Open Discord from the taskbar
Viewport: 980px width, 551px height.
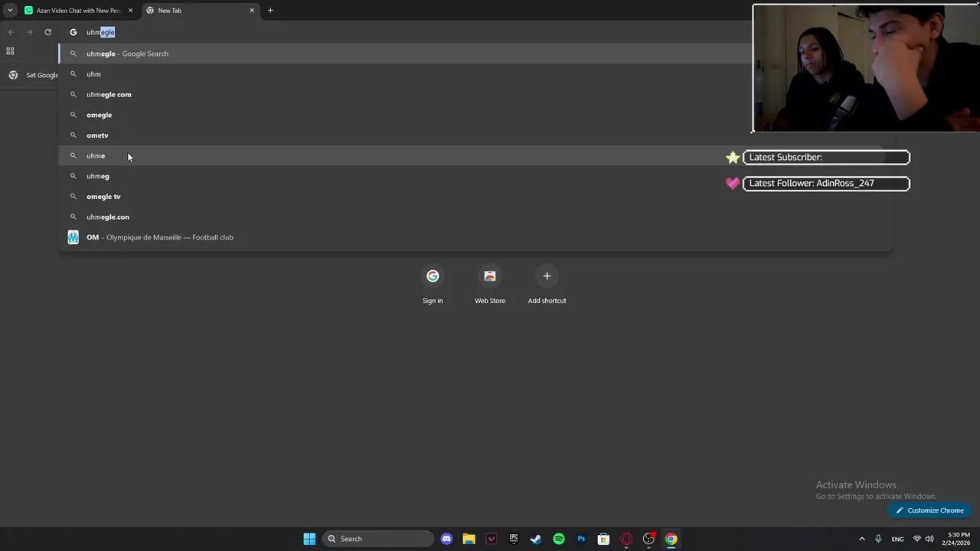446,539
